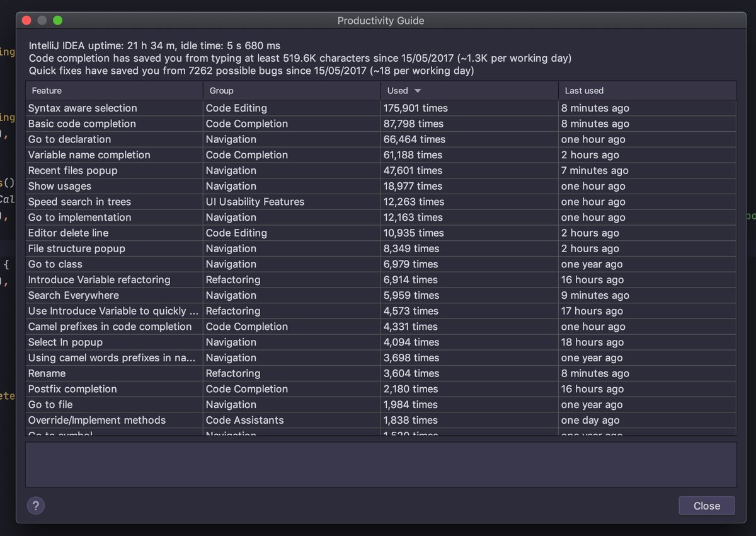756x536 pixels.
Task: Select the Editor delete line row
Action: tap(381, 233)
